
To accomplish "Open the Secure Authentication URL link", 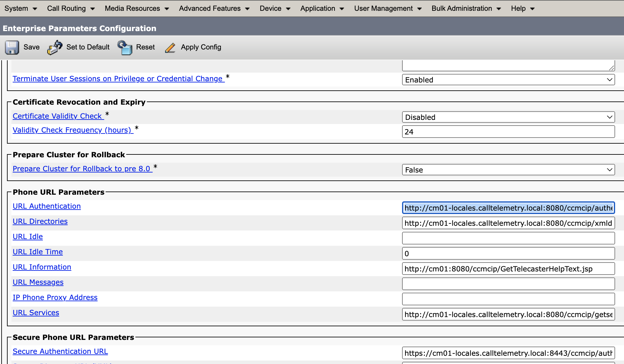I will [x=60, y=351].
